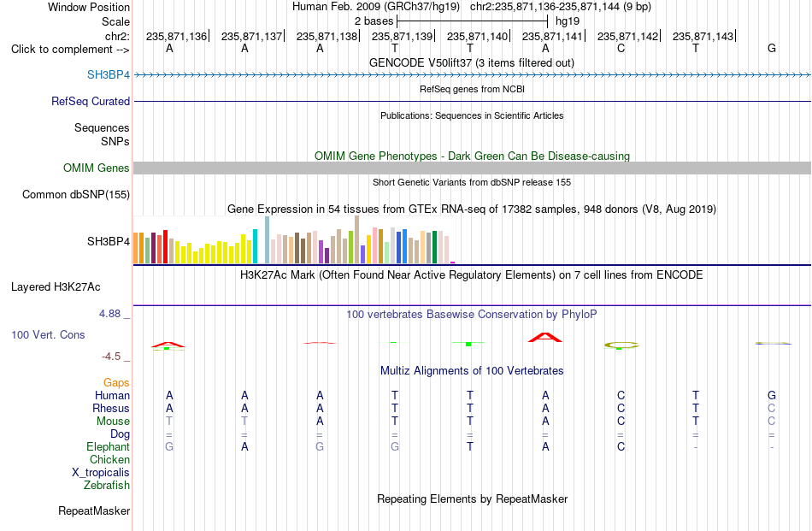Click position label 235,871,143
The height and width of the screenshot is (531, 812).
(x=703, y=36)
